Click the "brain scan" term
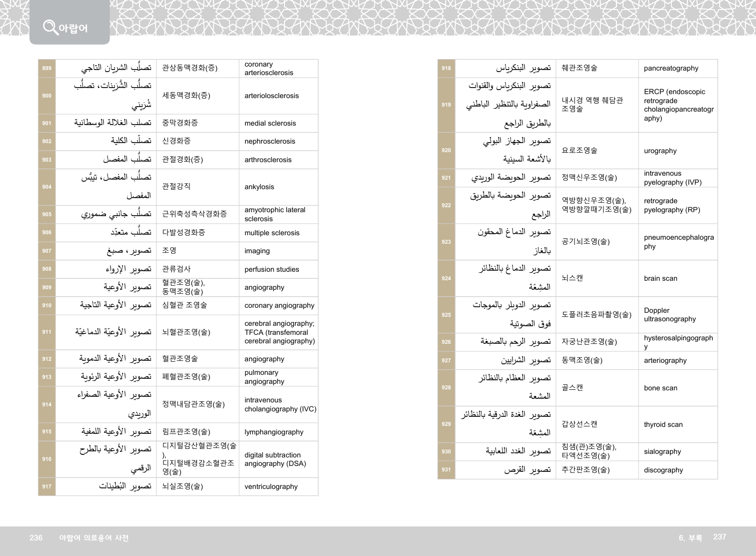Image resolution: width=756 pixels, height=556 pixels. (660, 278)
